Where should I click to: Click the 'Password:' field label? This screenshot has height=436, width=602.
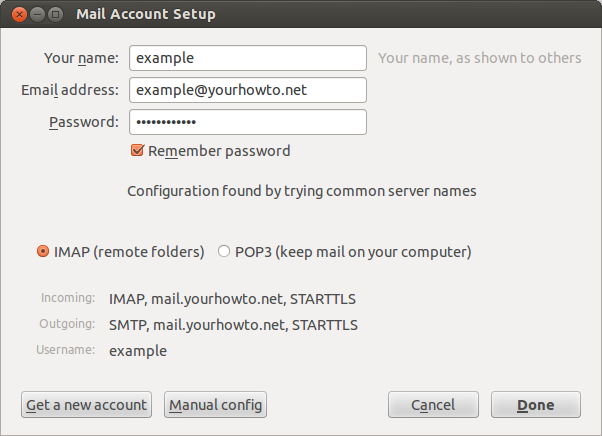click(84, 122)
